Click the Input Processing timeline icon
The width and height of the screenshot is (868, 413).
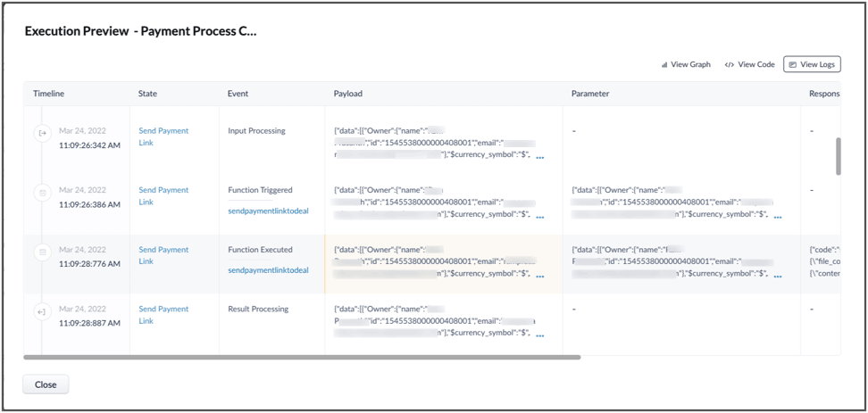pyautogui.click(x=42, y=133)
